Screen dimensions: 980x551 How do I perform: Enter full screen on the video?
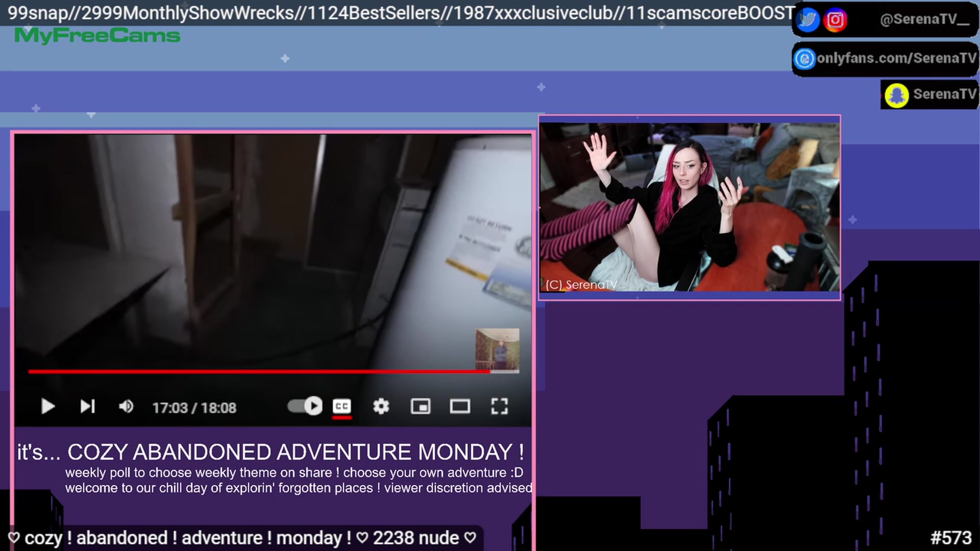coord(499,407)
